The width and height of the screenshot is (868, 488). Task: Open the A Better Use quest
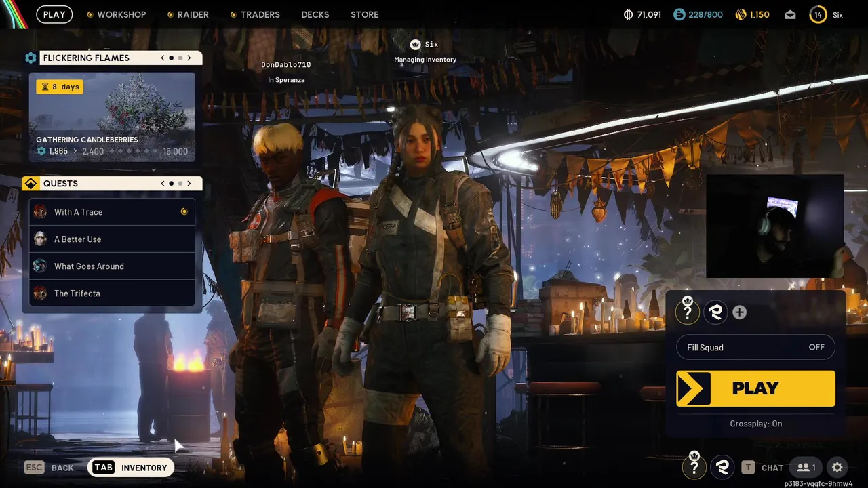point(112,239)
